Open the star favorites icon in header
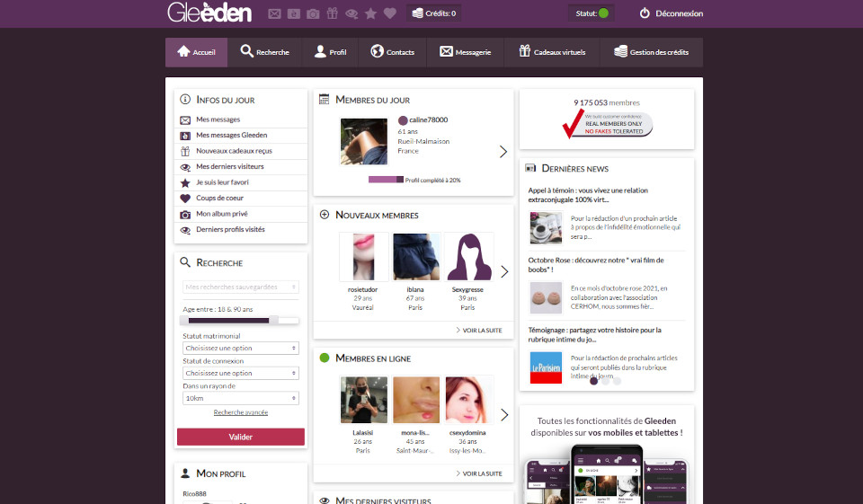863x504 pixels. click(x=371, y=13)
